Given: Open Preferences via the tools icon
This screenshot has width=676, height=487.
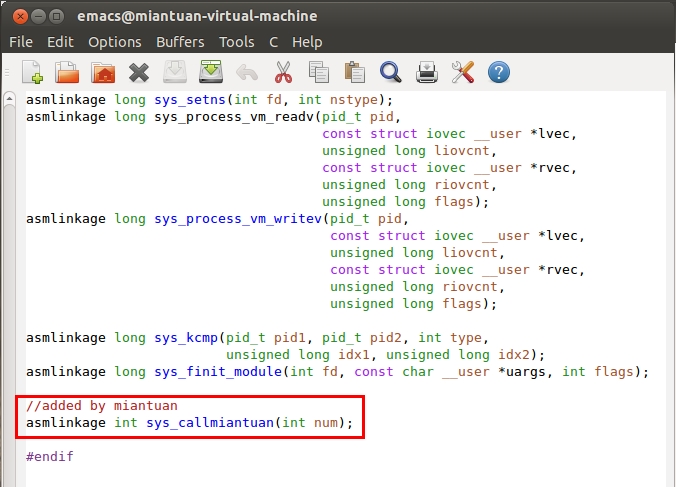Looking at the screenshot, I should click(463, 72).
